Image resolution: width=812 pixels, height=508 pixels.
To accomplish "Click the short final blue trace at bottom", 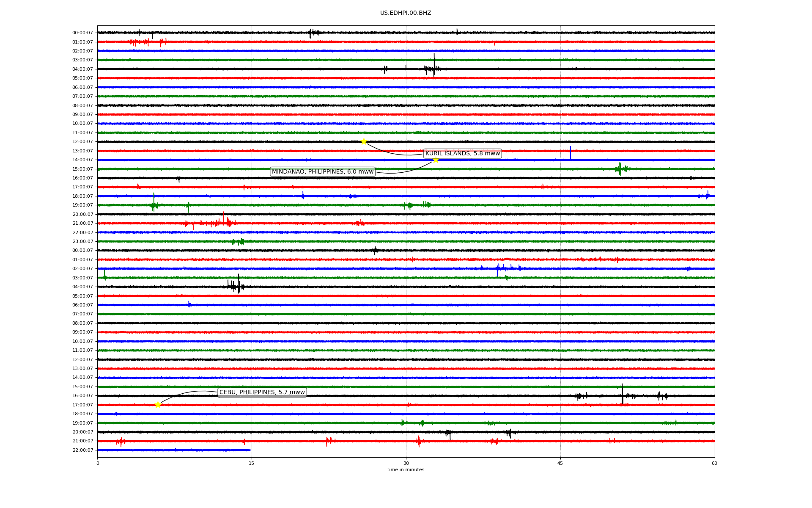I will [x=173, y=450].
